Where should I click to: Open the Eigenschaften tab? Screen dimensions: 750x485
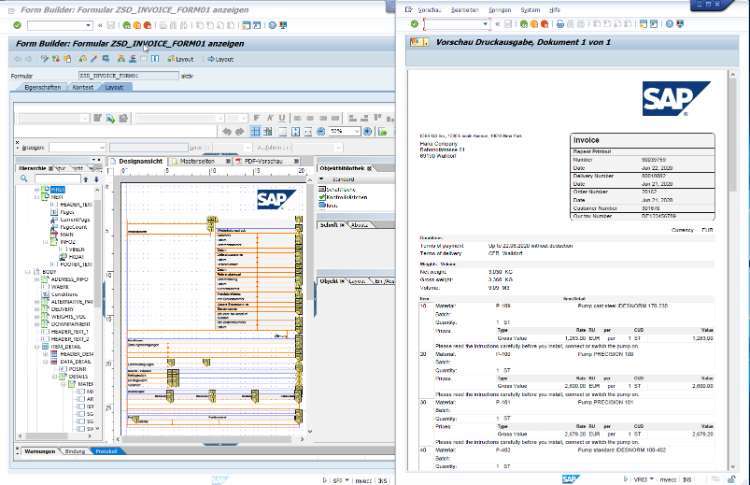43,88
